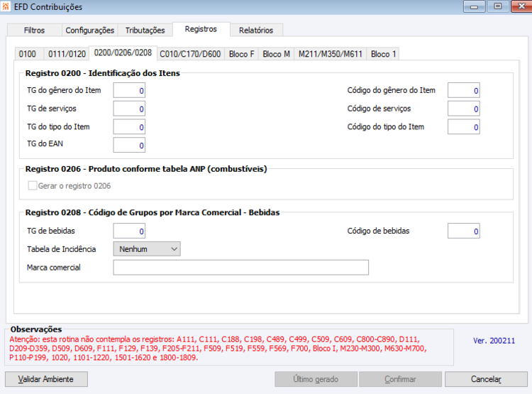Viewport: 532px width, 394px height.
Task: Click the Validar Ambiente button
Action: 47,379
